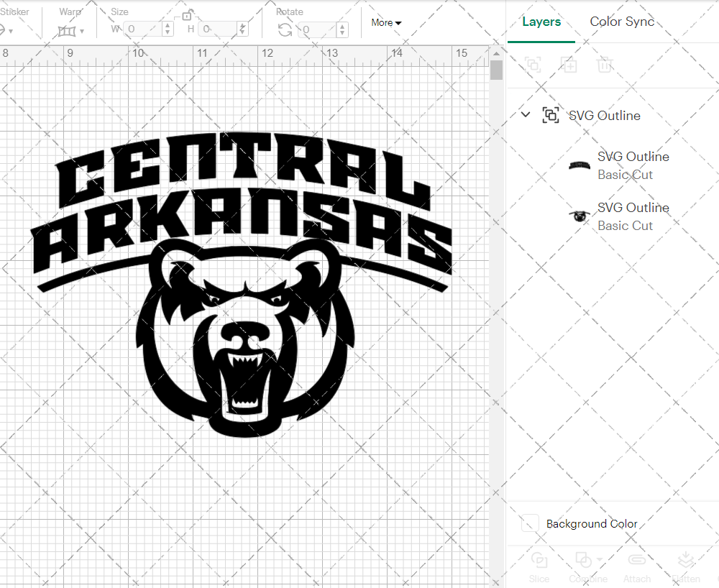Select the Layers tab

[x=541, y=22]
